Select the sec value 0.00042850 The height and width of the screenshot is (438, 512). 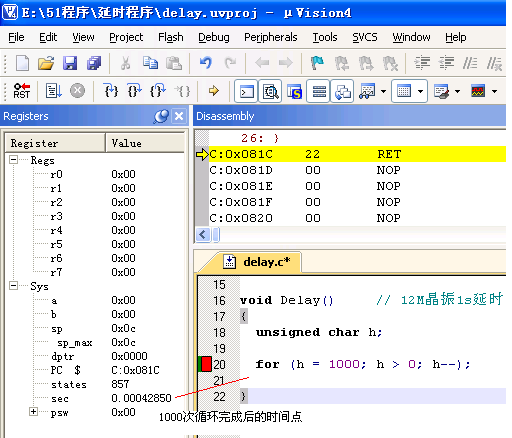pos(141,398)
